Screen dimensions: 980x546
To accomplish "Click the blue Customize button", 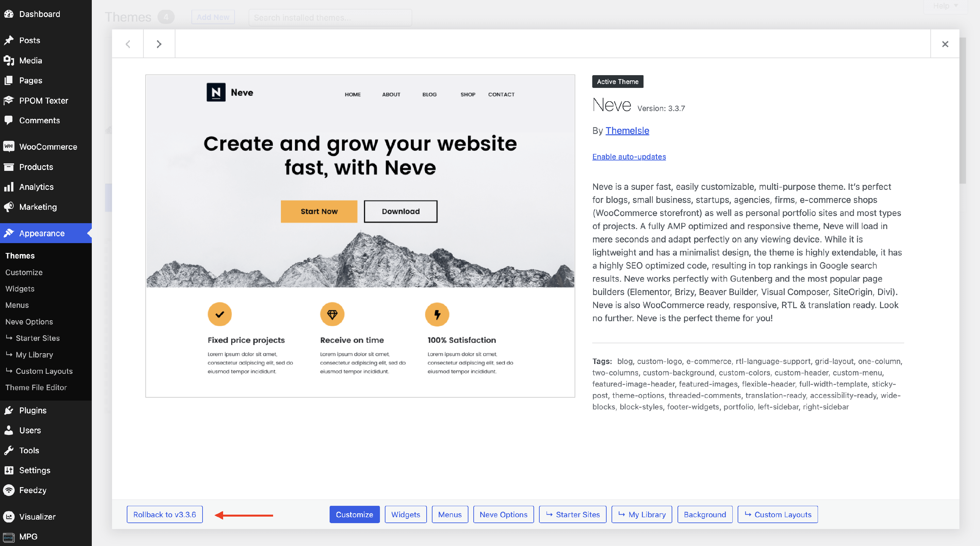I will click(354, 514).
